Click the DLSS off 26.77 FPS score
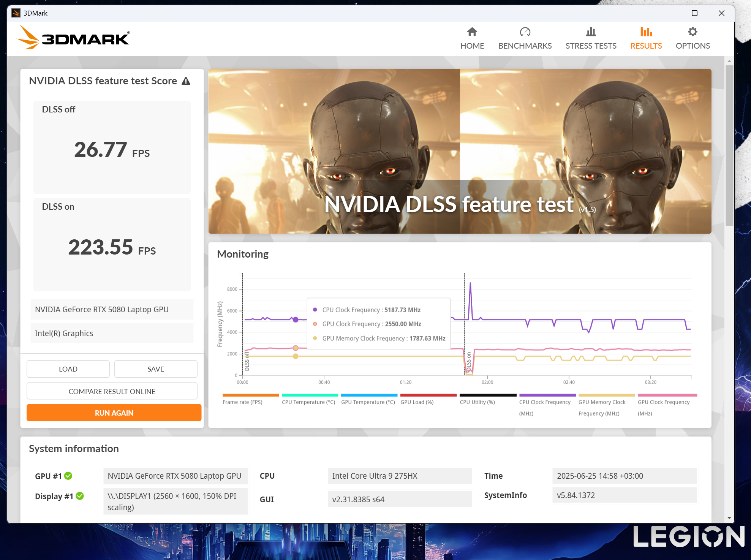The height and width of the screenshot is (560, 751). tap(112, 149)
